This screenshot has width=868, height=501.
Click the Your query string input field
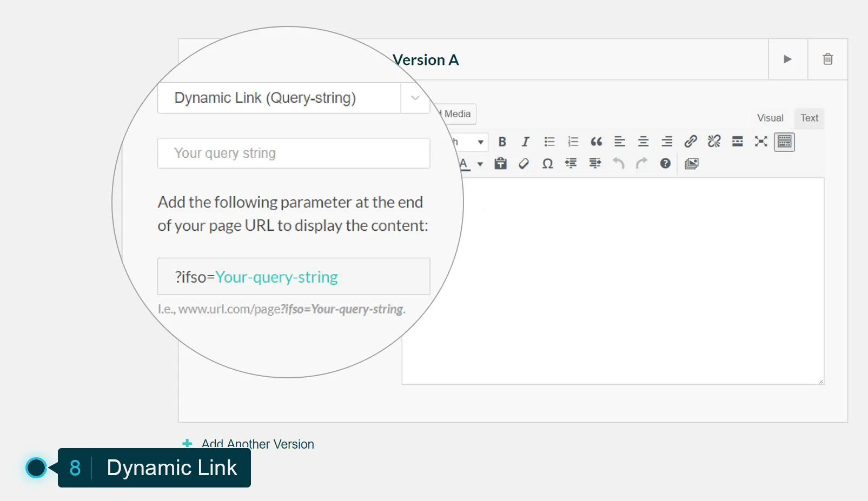pos(293,153)
